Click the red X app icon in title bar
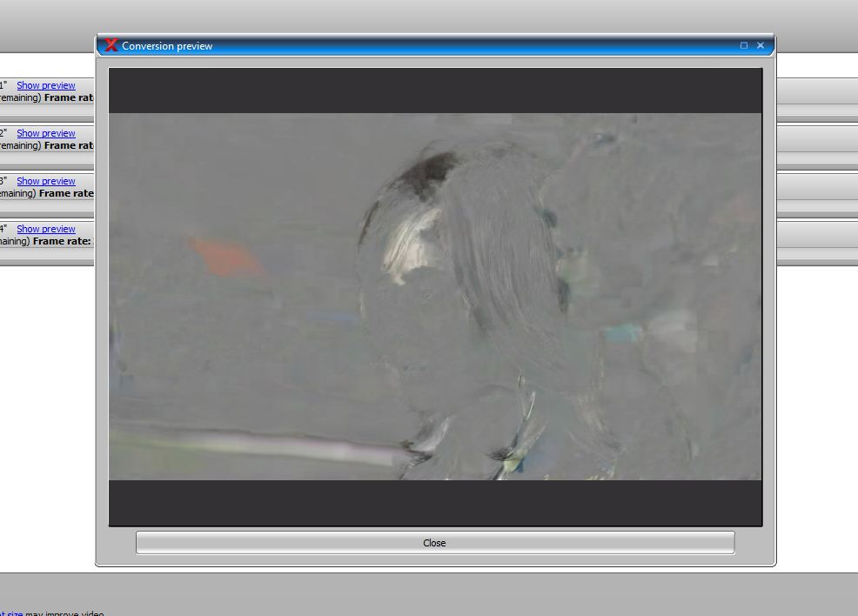The width and height of the screenshot is (858, 616). point(111,45)
